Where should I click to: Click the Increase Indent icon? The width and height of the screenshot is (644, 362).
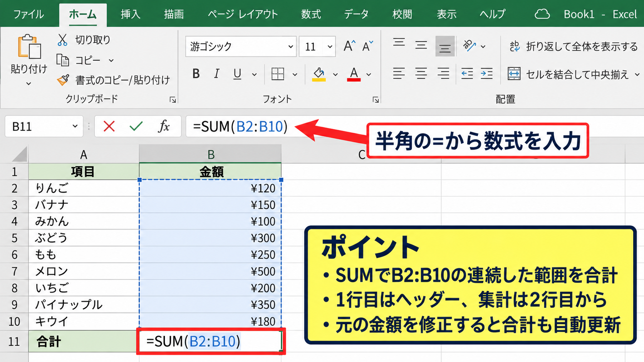[486, 73]
